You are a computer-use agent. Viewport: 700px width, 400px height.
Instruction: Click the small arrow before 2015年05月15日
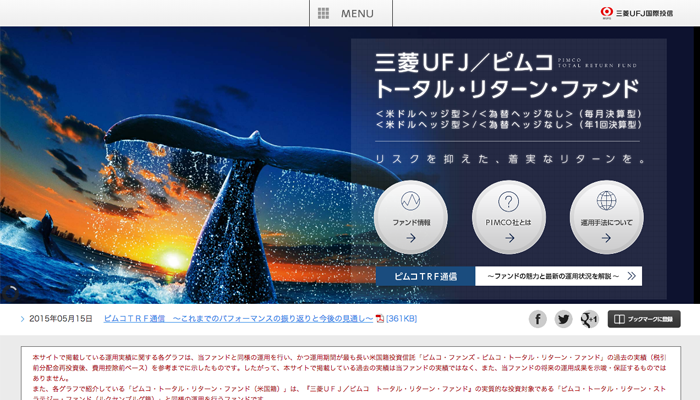22,319
